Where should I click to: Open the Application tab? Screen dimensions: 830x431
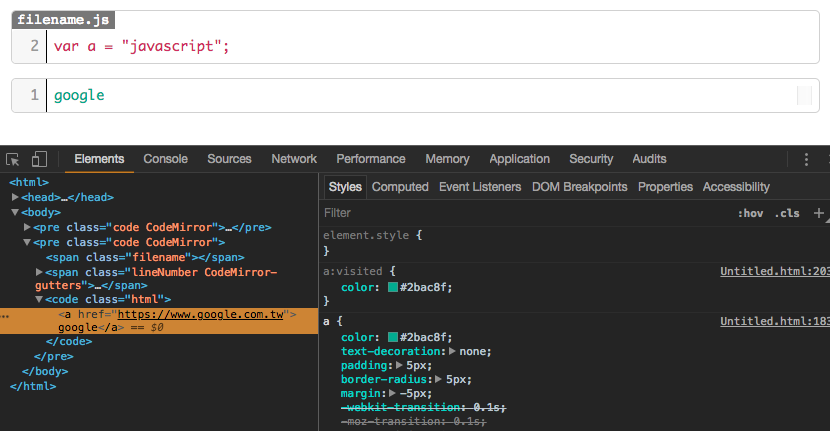[x=519, y=159]
